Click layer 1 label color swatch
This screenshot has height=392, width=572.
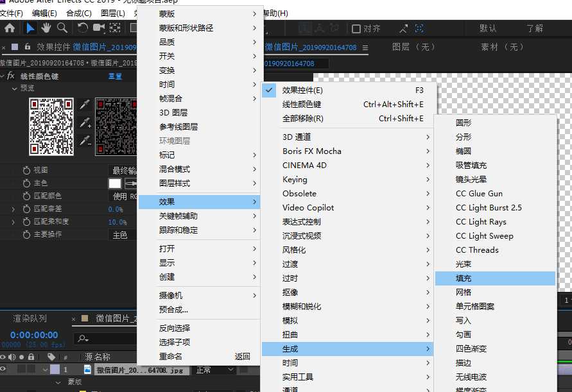55,370
